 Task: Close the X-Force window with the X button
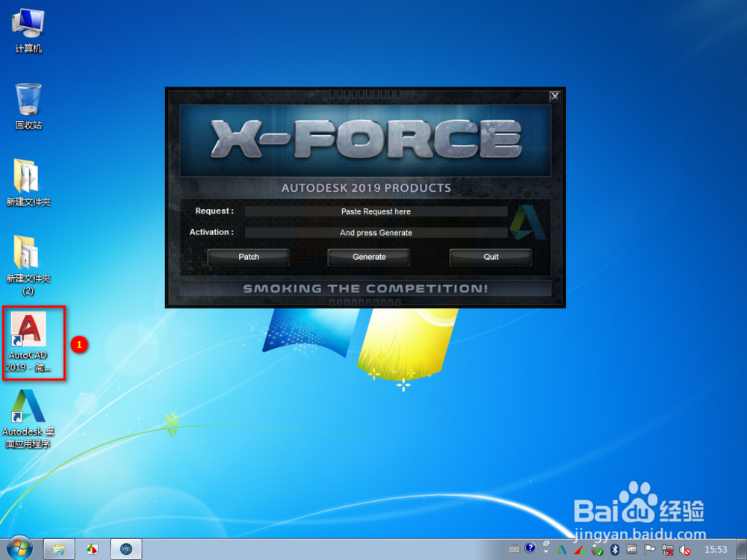click(554, 96)
